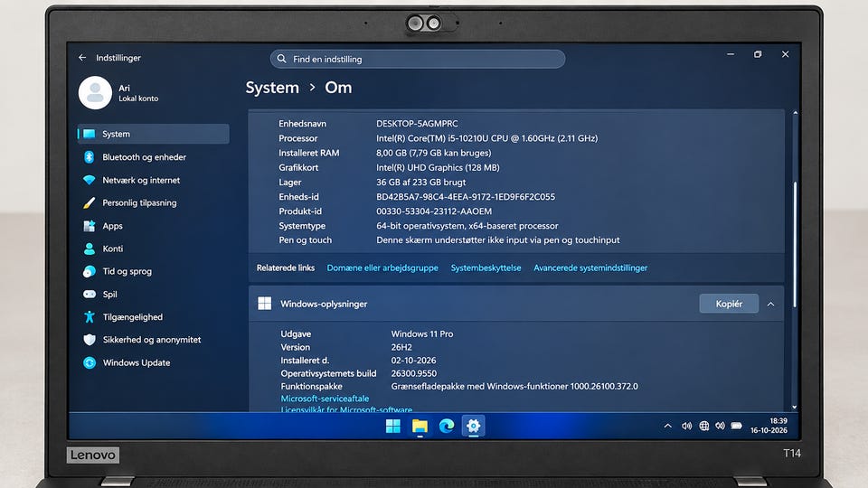Click the System monitor icon in sidebar

(90, 134)
